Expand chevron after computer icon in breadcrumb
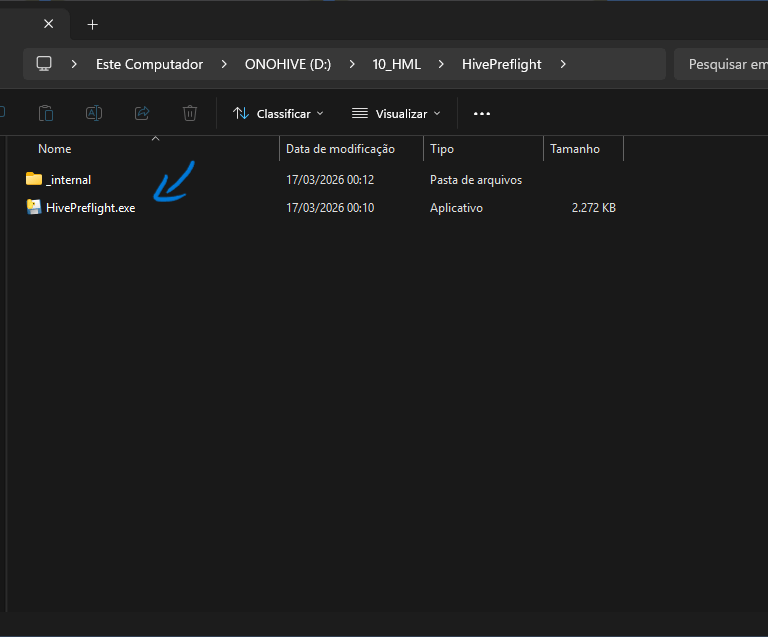The height and width of the screenshot is (637, 768). pos(74,64)
